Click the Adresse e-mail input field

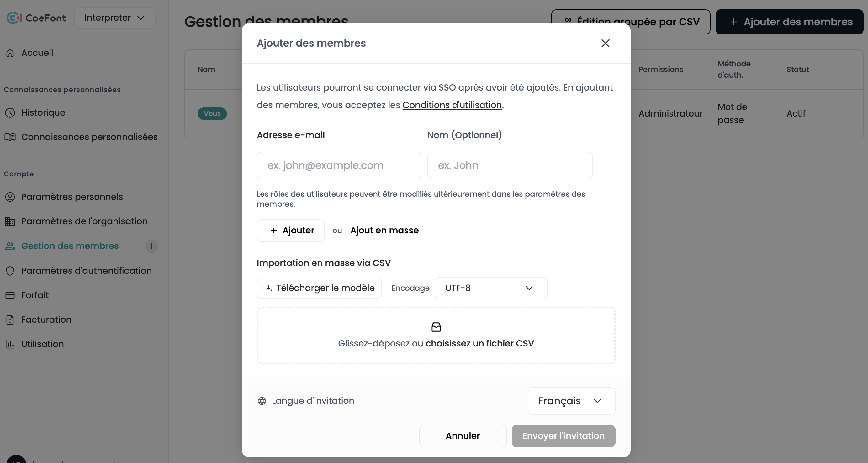[x=339, y=165]
